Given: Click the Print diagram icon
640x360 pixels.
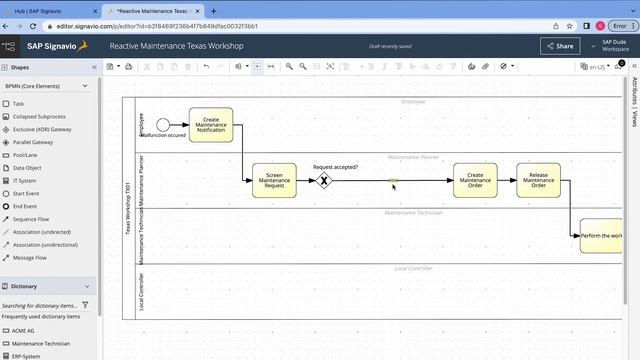Looking at the screenshot, I should tap(129, 66).
